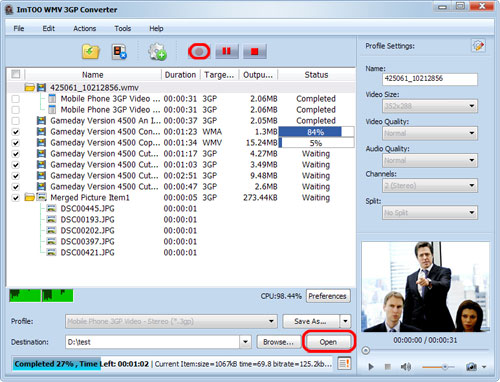Click the film icon of the 00:01:34 WMV item
Screen dimensions: 500x382
[41, 143]
